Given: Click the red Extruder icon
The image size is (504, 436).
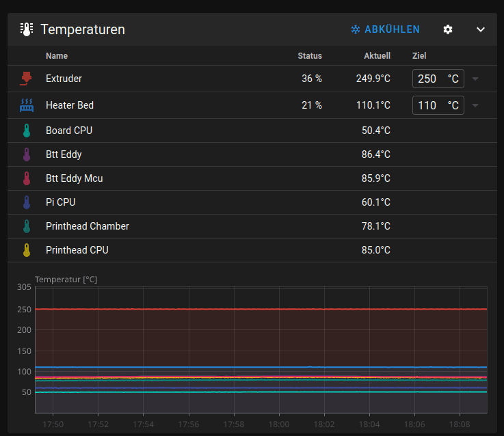Looking at the screenshot, I should [x=27, y=79].
